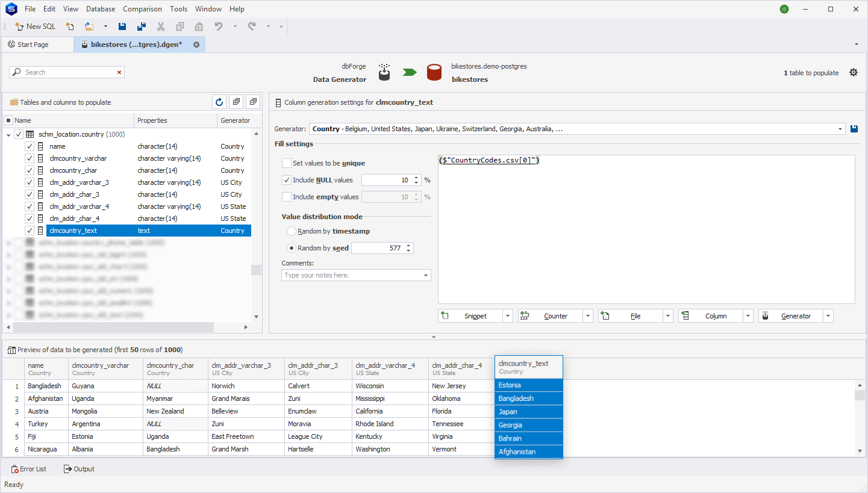The height and width of the screenshot is (493, 868).
Task: Click the Save toolbar icon
Action: (122, 26)
